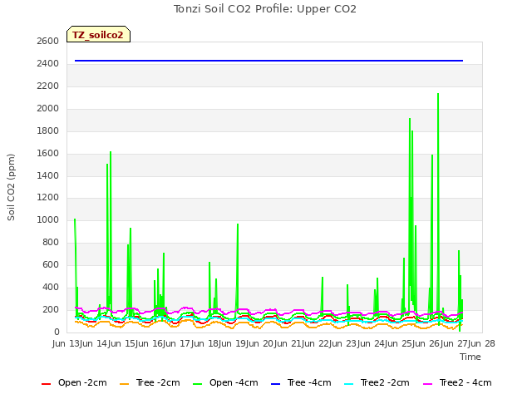Click the 'Time' x-axis title
The height and width of the screenshot is (399, 532).
pos(470,357)
